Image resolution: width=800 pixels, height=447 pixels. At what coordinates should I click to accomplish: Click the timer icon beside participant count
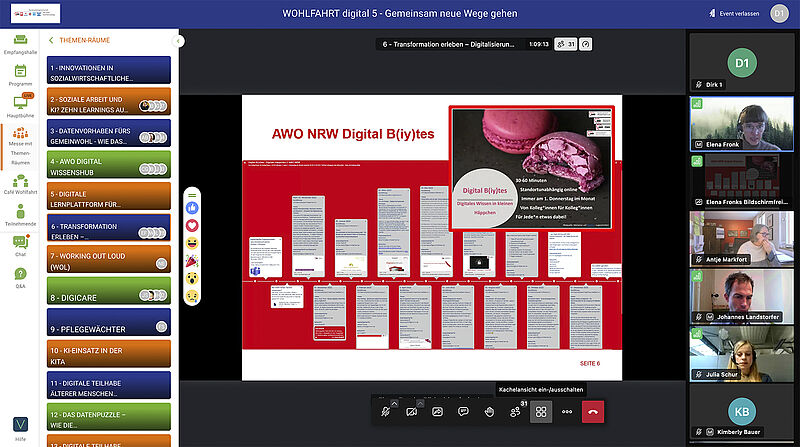586,44
